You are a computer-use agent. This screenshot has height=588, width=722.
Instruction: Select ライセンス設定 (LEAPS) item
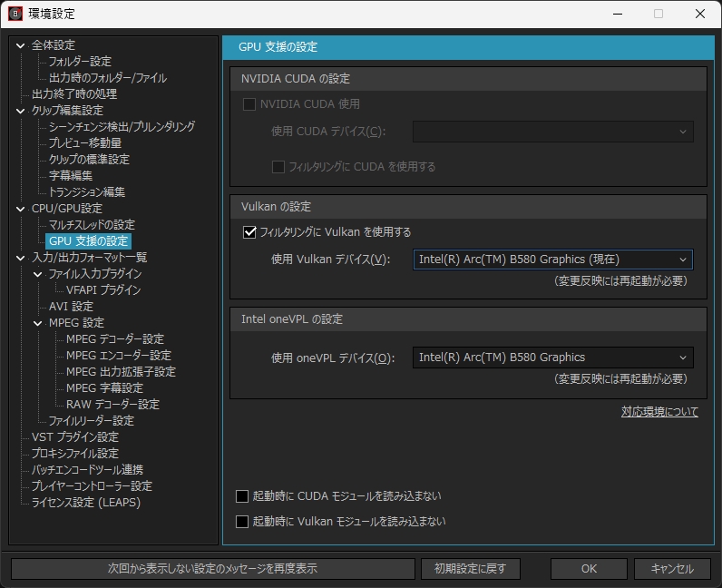(x=86, y=503)
